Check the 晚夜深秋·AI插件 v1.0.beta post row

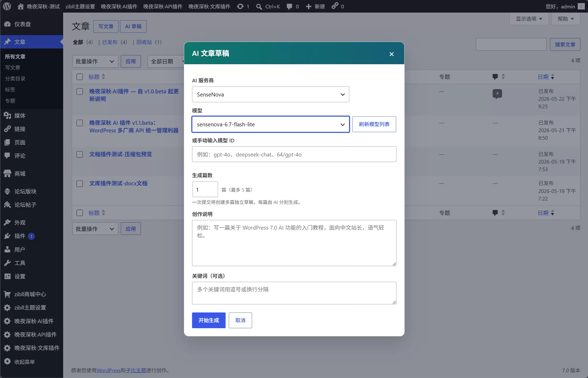80,91
